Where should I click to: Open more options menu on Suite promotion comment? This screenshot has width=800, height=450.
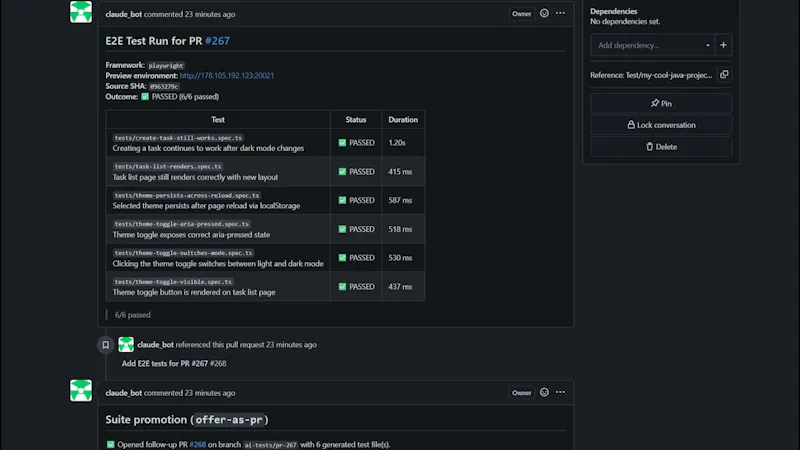[560, 392]
